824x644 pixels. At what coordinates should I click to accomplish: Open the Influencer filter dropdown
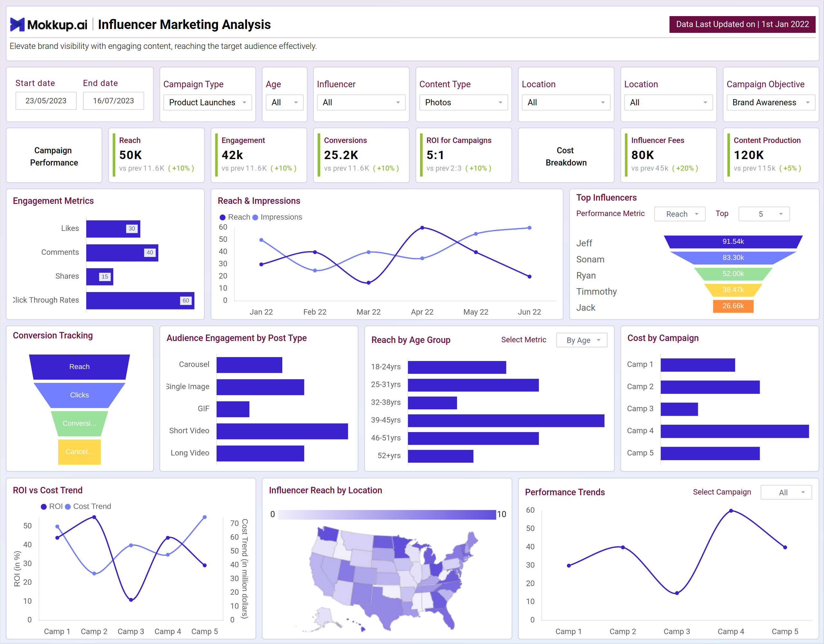[x=361, y=102]
